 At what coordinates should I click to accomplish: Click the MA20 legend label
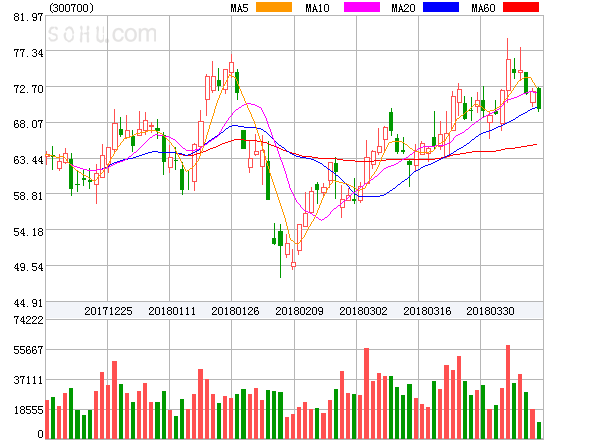tap(403, 8)
